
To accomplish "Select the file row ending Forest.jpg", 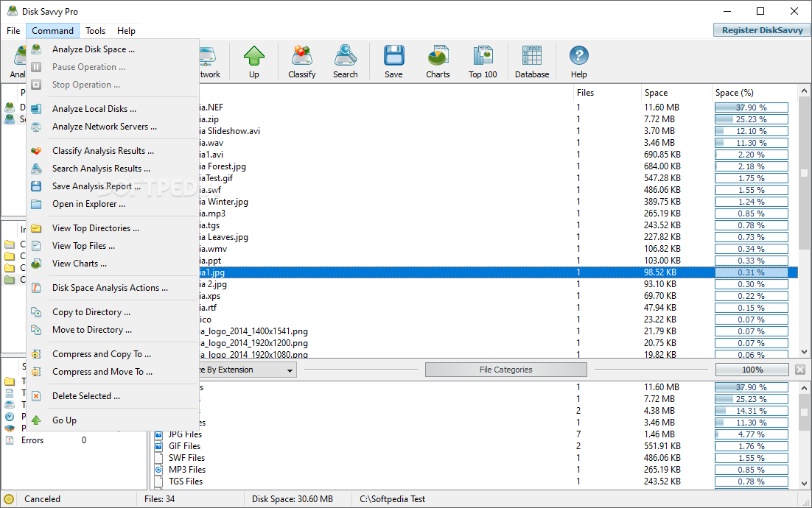I will point(498,166).
